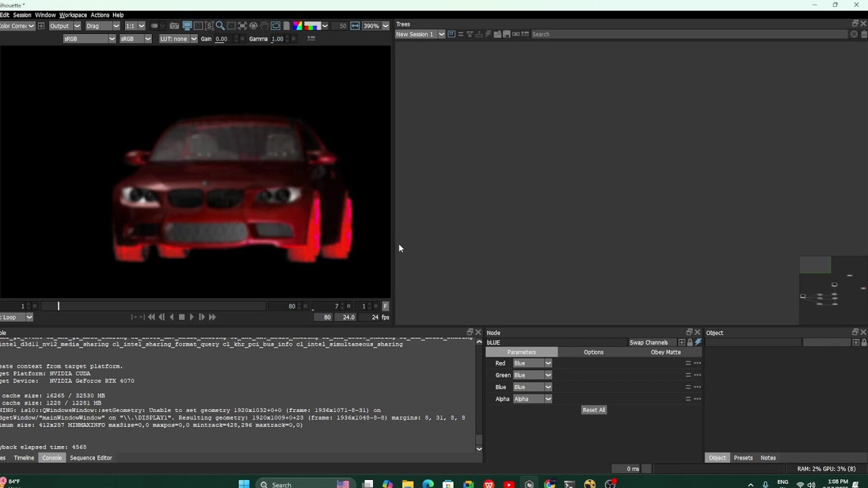Image resolution: width=868 pixels, height=488 pixels.
Task: Open the Alpha channel source dropdown
Action: [x=532, y=399]
